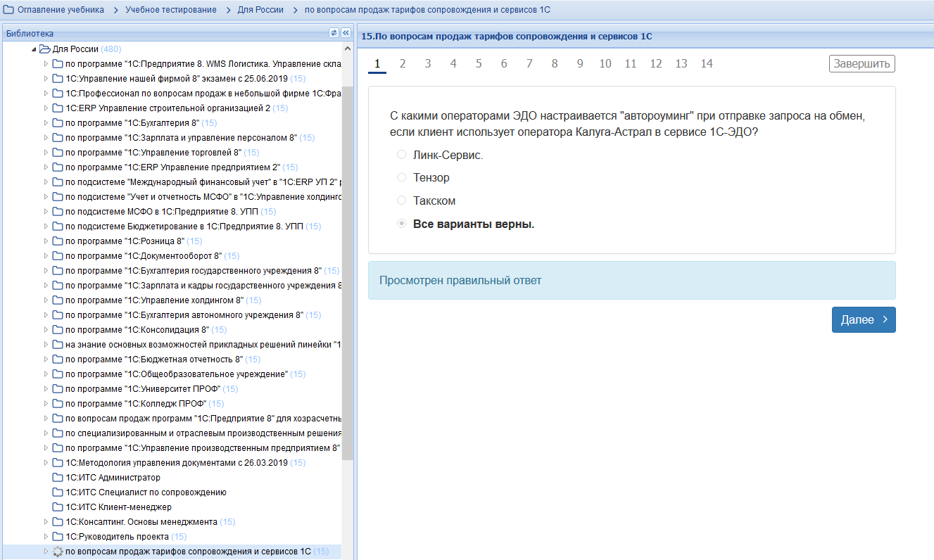Image resolution: width=934 pixels, height=560 pixels.
Task: Click the open folder icon of Для России
Action: click(45, 49)
